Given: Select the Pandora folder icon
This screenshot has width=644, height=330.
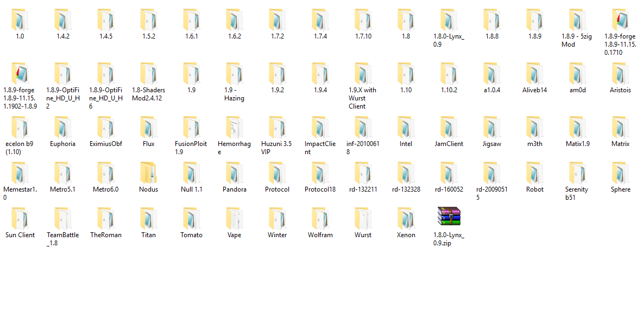Looking at the screenshot, I should pyautogui.click(x=234, y=173).
